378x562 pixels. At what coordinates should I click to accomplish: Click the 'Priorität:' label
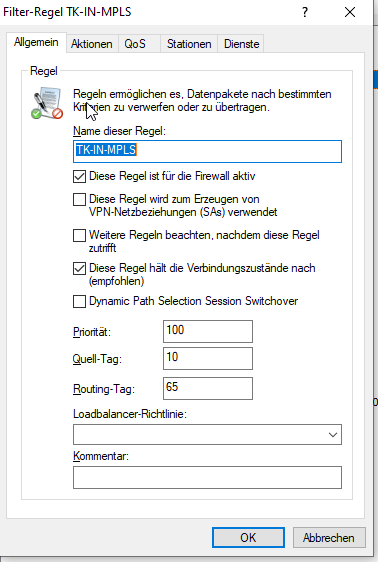click(92, 332)
